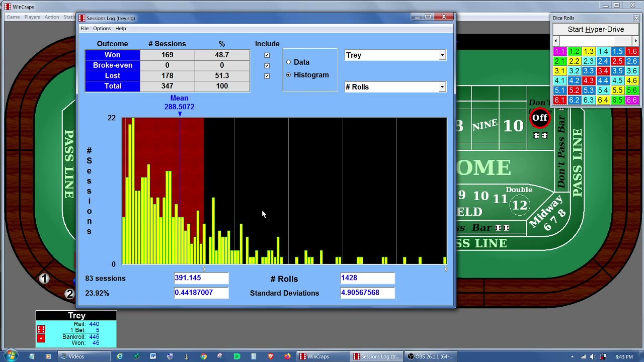This screenshot has height=362, width=644.
Task: Expand the Trey player dropdown
Action: (442, 55)
